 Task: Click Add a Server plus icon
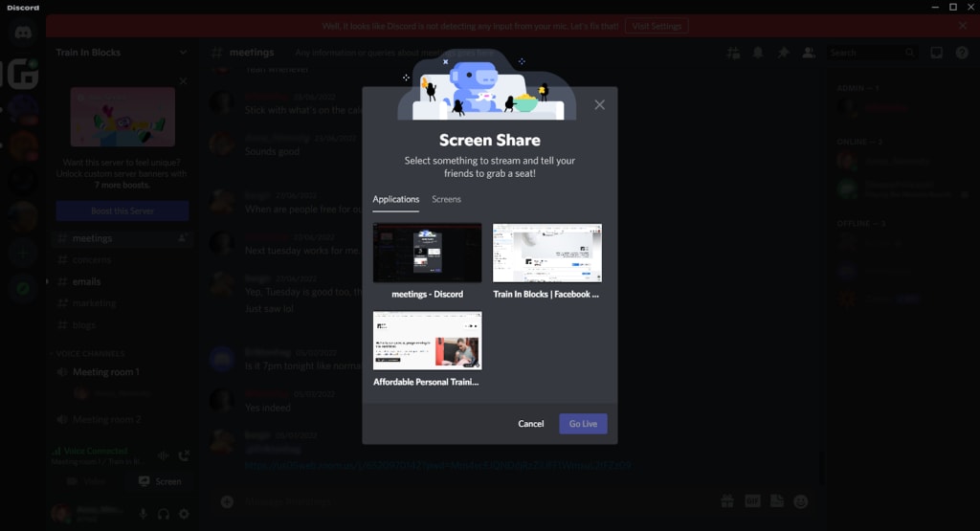pyautogui.click(x=23, y=253)
